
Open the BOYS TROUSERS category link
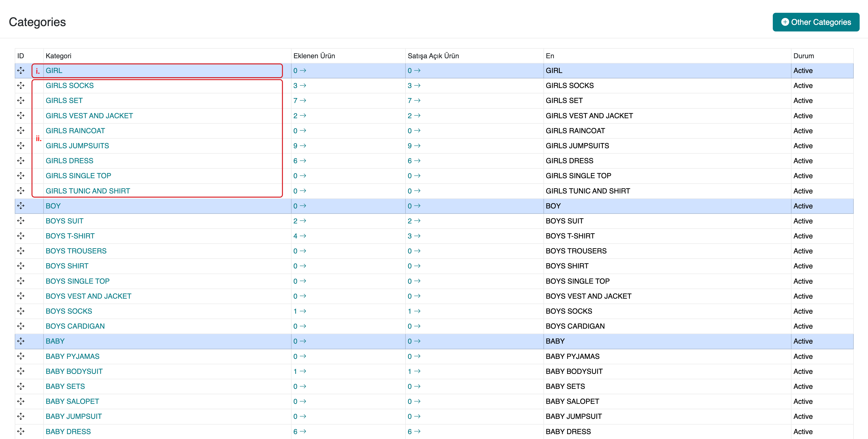pos(76,251)
